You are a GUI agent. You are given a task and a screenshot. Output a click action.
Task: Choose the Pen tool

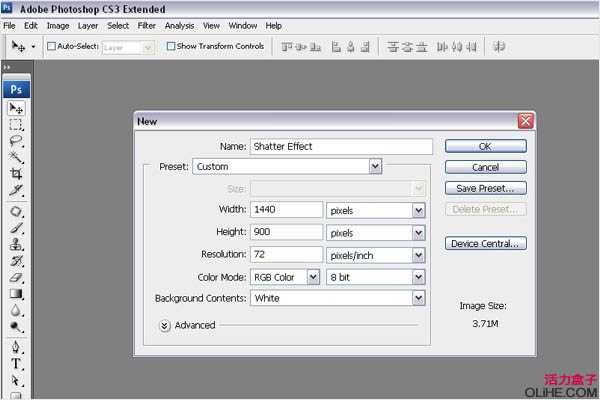point(16,347)
